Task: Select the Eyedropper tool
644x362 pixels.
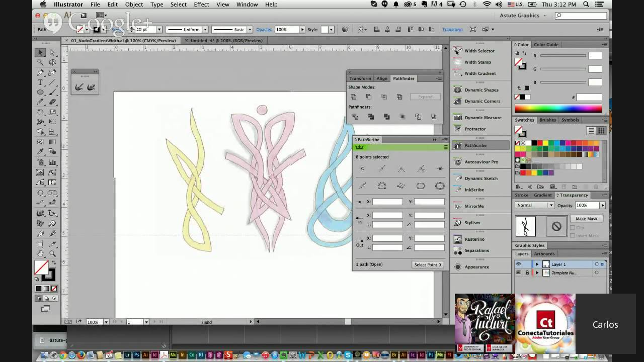Action: tap(40, 151)
